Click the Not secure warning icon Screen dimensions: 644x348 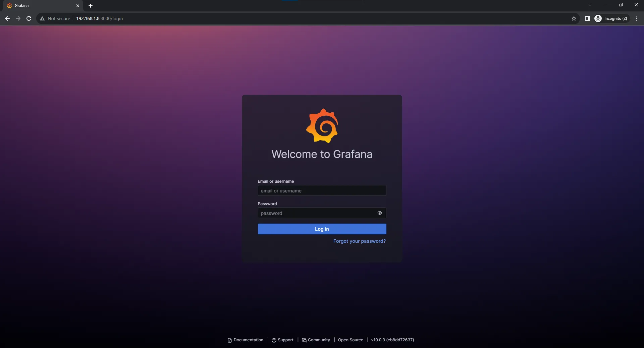[x=42, y=18]
